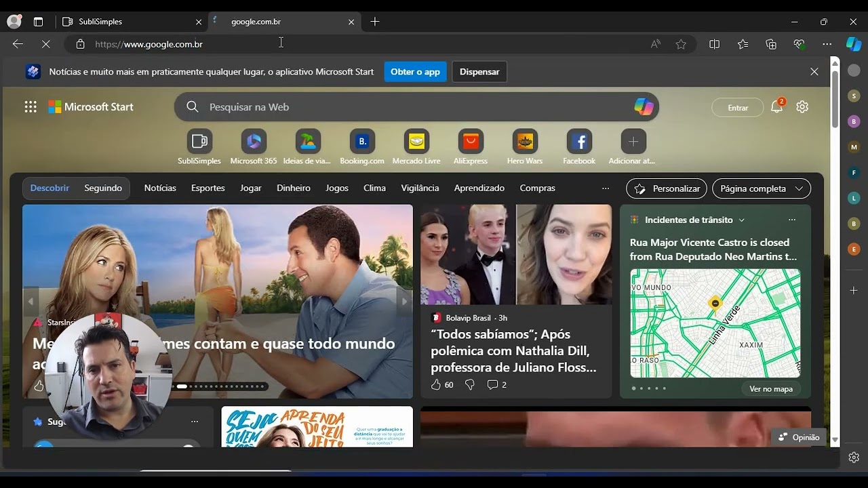Click the Ver no mapa button
Screen dimensions: 868x488
(x=771, y=389)
